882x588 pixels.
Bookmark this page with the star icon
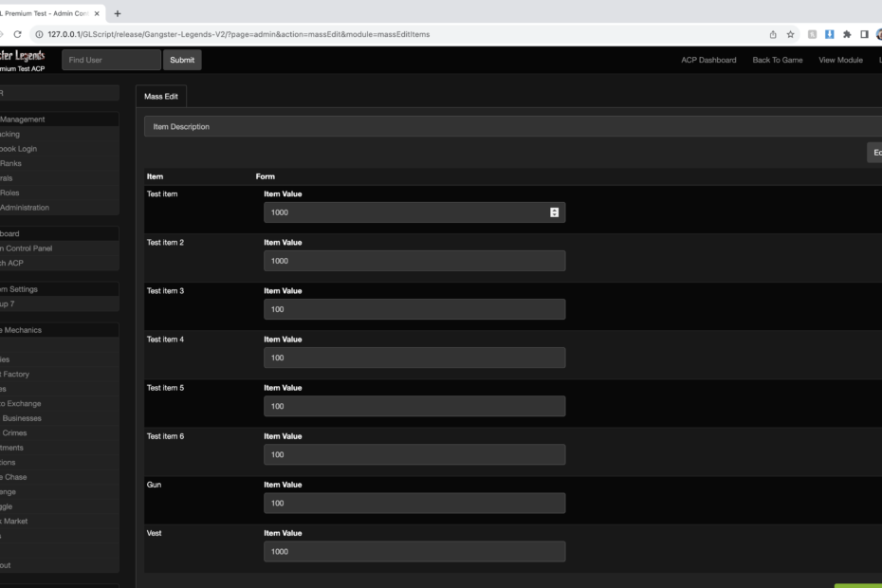click(790, 34)
